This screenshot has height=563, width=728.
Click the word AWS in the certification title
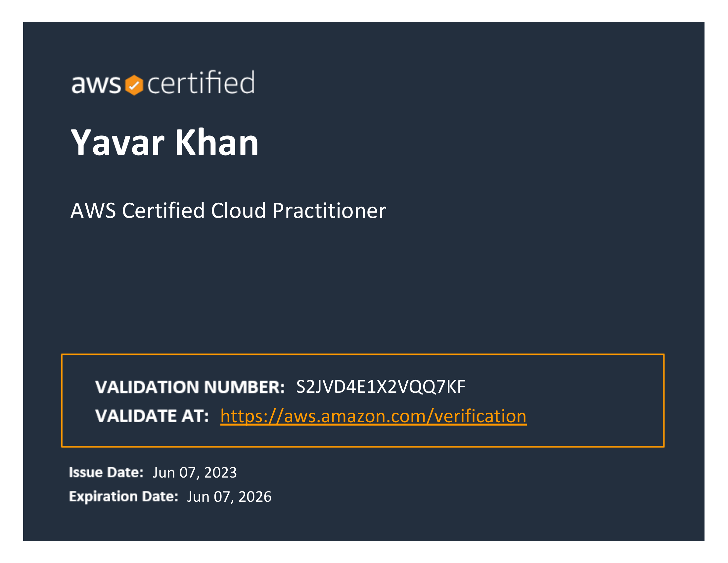click(x=93, y=211)
